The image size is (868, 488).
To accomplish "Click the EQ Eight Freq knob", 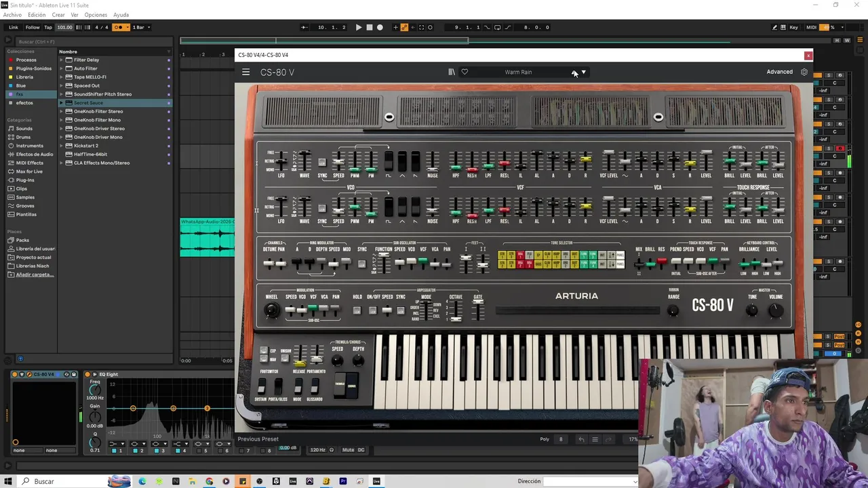I will tap(95, 390).
